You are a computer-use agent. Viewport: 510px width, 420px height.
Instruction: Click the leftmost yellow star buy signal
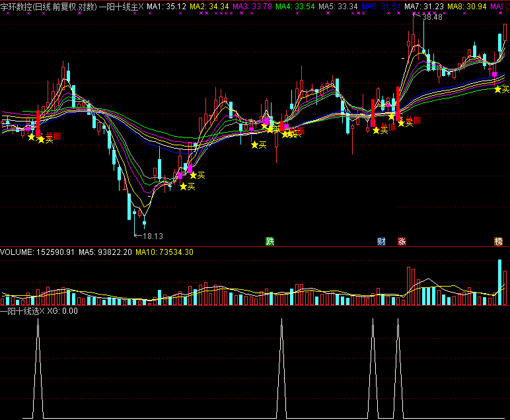click(x=31, y=137)
